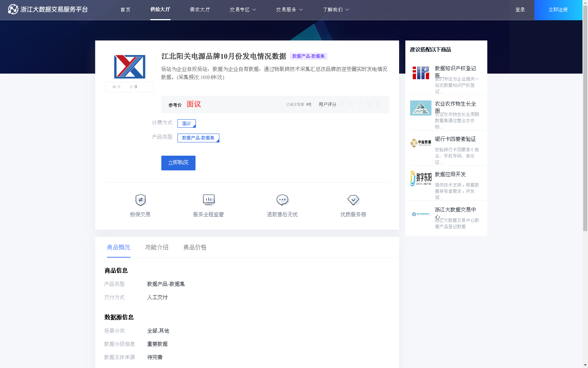Click the 已成交笔数 0笔 text
Viewport: 588px width, 368px height.
(299, 105)
